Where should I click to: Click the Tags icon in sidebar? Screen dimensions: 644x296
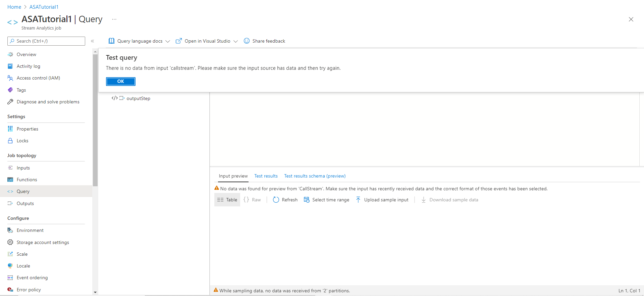tap(10, 90)
